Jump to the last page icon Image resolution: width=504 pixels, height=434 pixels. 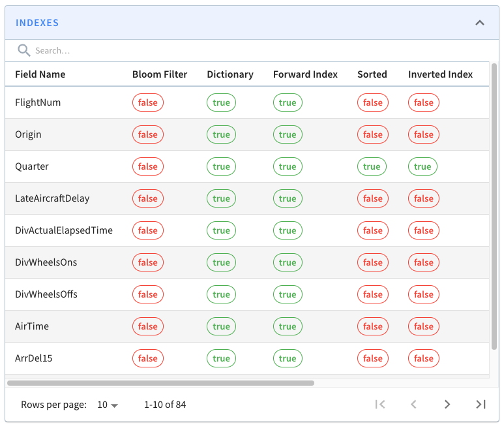(x=481, y=405)
